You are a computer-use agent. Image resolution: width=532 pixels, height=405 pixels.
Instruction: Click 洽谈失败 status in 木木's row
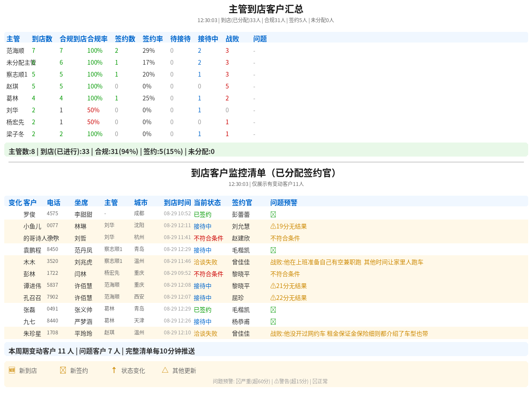tap(206, 262)
